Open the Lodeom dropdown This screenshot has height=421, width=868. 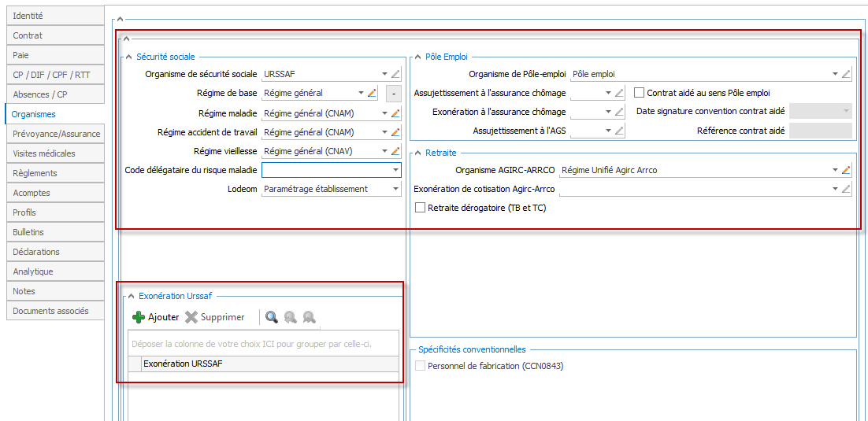click(x=396, y=189)
